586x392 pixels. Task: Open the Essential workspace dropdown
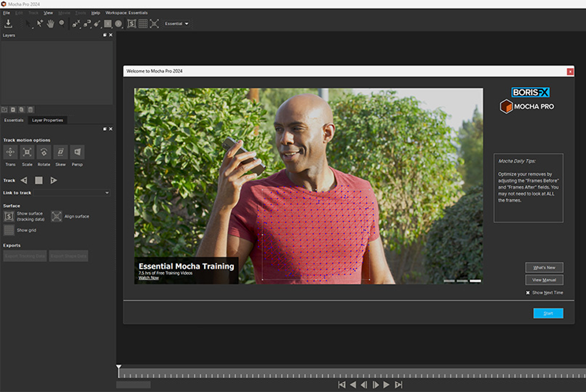(176, 24)
